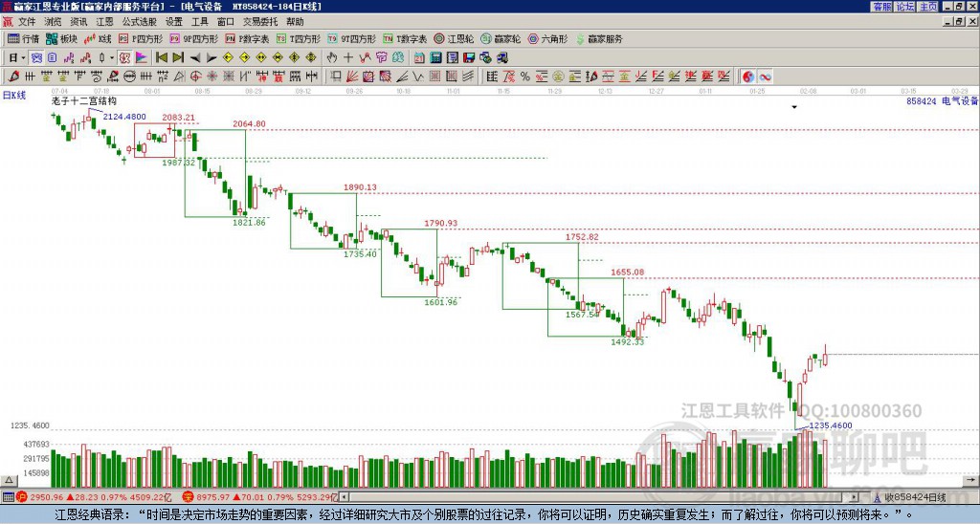Viewport: 980px width, 524px height.
Task: Open the 赢家轮 tool
Action: tap(501, 38)
